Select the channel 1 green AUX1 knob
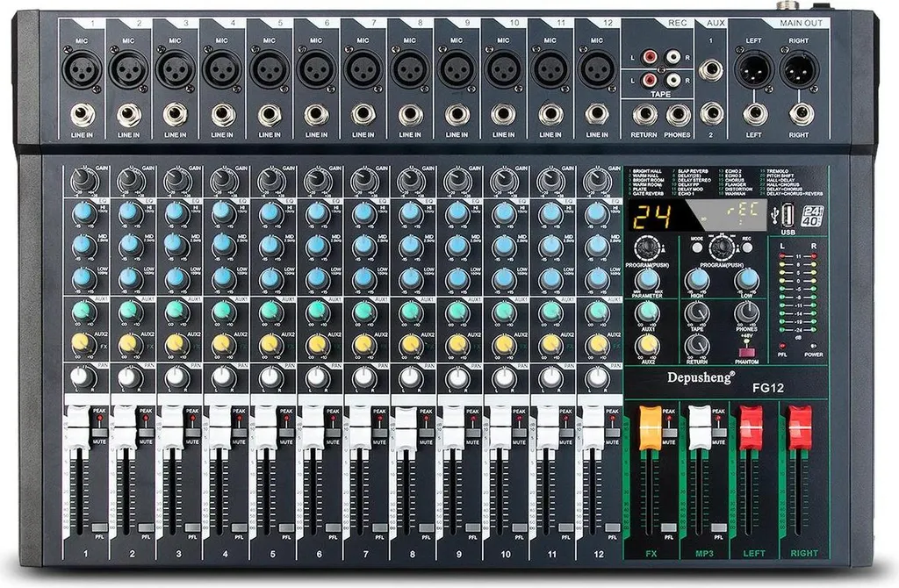This screenshot has height=588, width=899. pyautogui.click(x=83, y=312)
